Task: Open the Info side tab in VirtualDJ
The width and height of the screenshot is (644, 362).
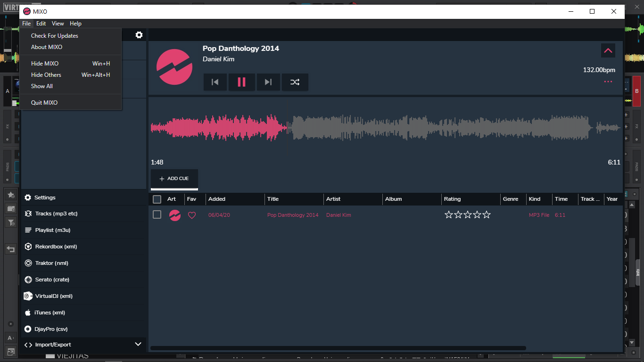Action: coord(638,272)
